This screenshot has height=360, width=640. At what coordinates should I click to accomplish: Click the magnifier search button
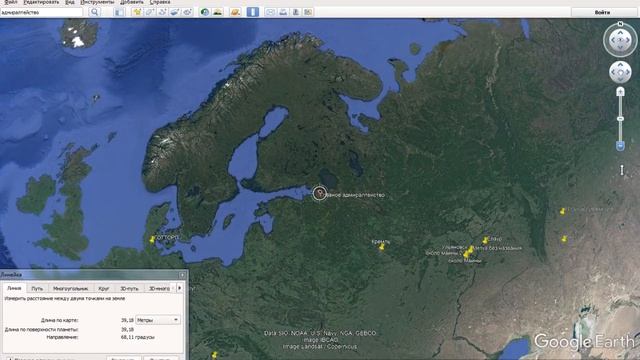click(95, 12)
